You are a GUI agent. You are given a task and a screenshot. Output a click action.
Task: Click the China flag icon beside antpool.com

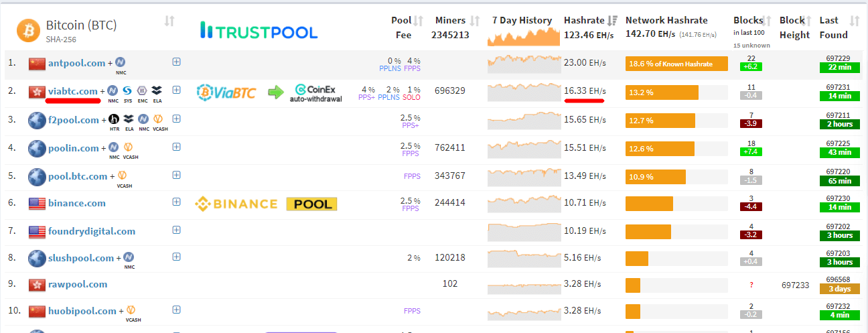(x=37, y=64)
